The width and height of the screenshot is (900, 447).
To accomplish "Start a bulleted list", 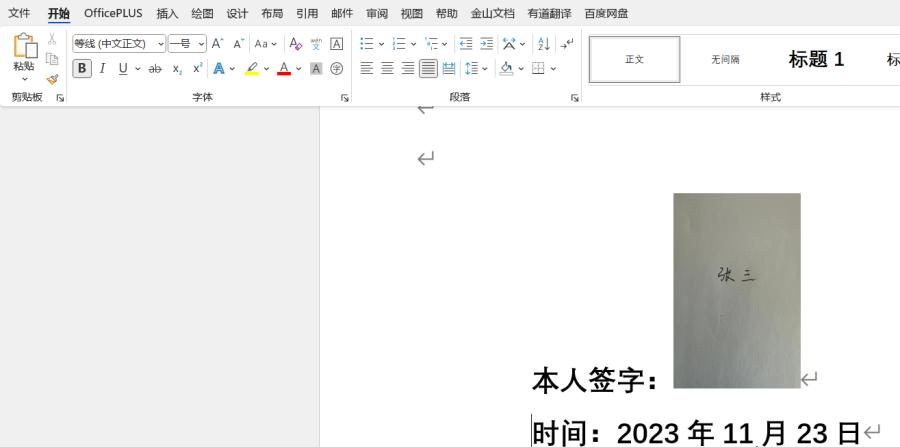I will pos(366,44).
